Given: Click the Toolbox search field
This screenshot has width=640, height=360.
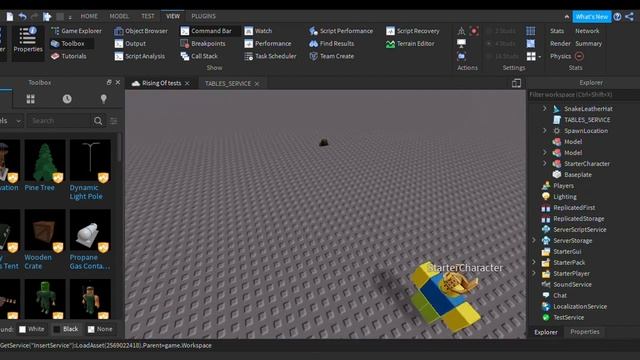Looking at the screenshot, I should [x=59, y=121].
